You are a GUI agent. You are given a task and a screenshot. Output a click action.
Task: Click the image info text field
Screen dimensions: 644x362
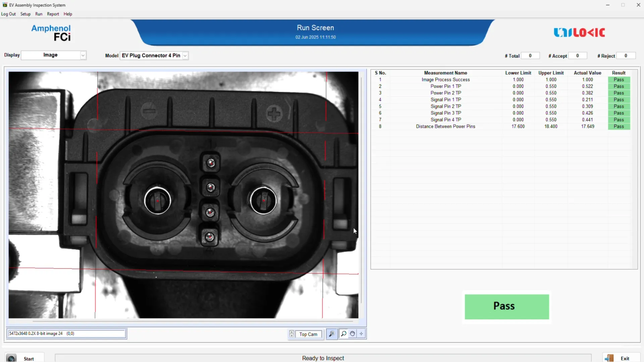coord(66,334)
